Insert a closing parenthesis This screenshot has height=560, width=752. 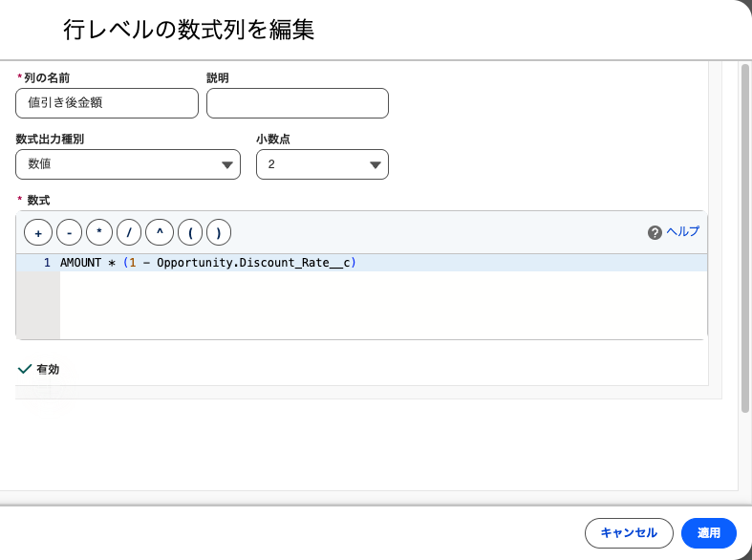219,233
